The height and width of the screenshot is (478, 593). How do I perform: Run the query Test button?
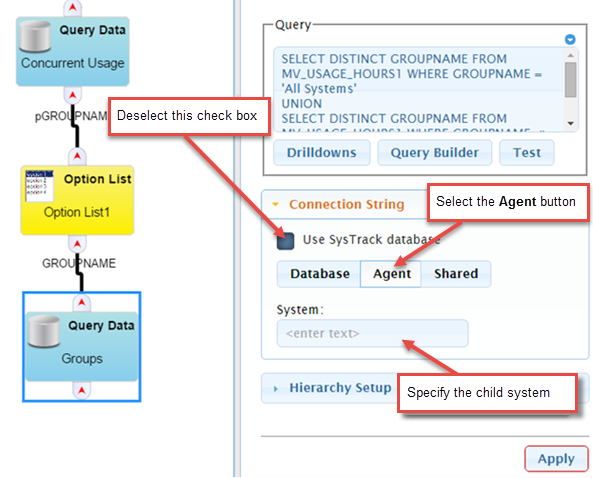click(527, 153)
